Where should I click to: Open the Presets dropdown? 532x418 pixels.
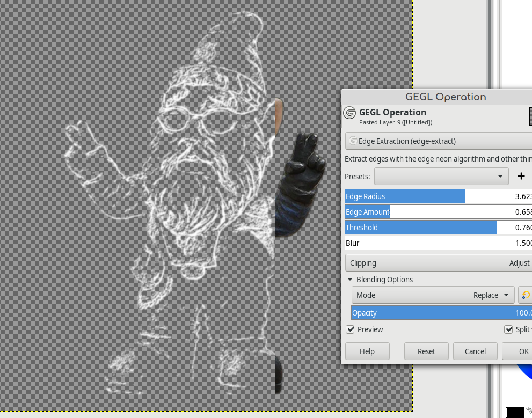pyautogui.click(x=441, y=176)
